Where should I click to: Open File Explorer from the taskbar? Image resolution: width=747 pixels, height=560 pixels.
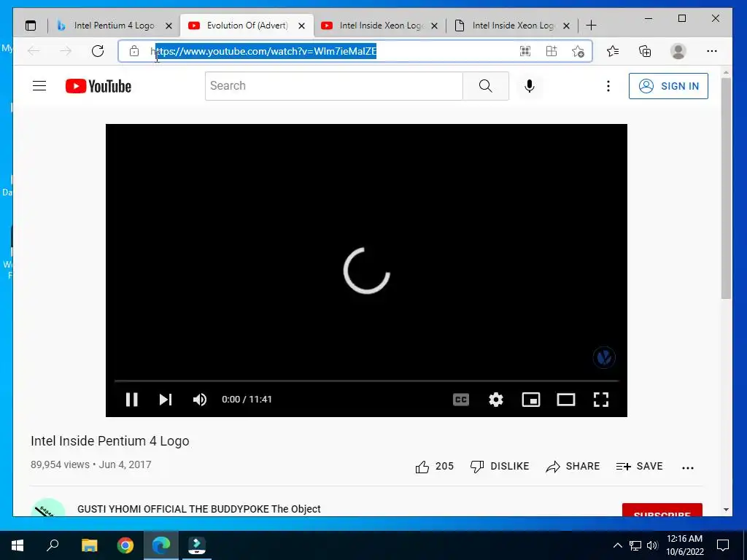tap(89, 545)
